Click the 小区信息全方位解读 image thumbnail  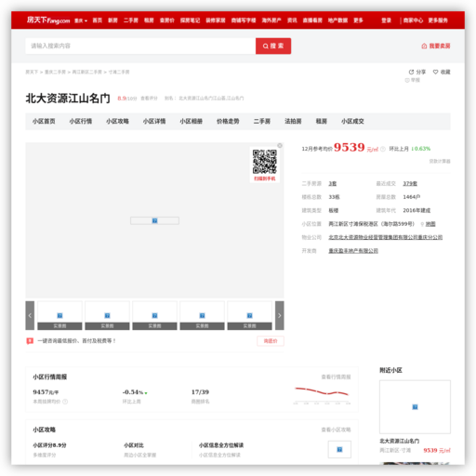click(x=339, y=449)
